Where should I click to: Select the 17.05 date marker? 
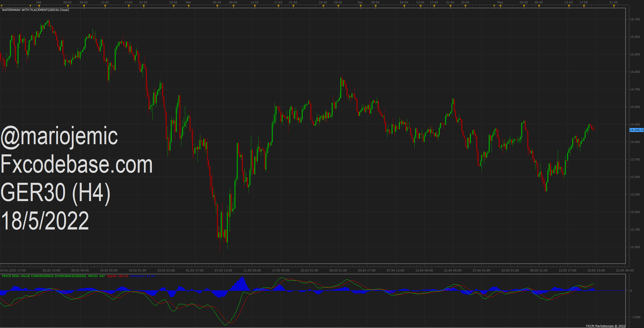tap(584, 2)
